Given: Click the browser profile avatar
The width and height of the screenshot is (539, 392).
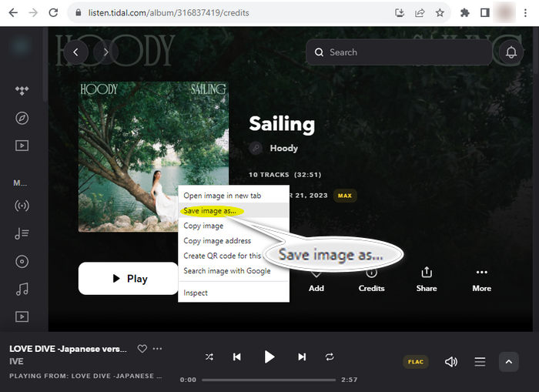Looking at the screenshot, I should (504, 13).
